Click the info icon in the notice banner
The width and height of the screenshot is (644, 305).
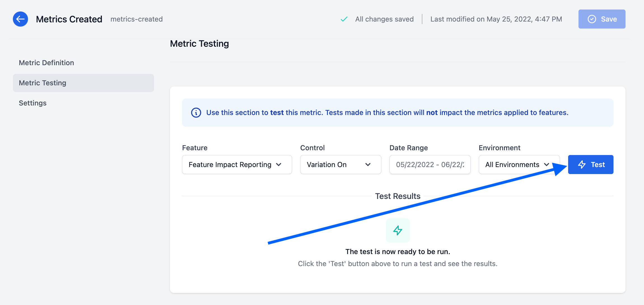click(x=196, y=112)
